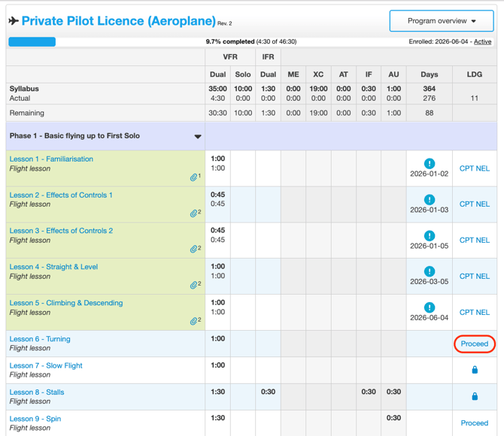The image size is (504, 436).
Task: Click the lock icon for Lesson 8 Stalls
Action: tap(475, 396)
